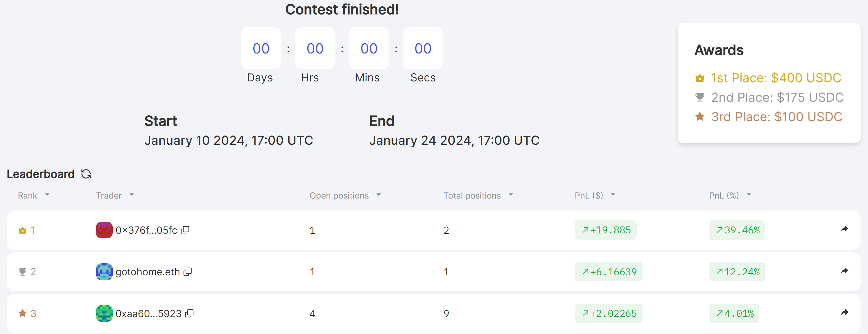Copy address of trader 0x376f...05fc
Viewport: 868px width, 334px height.
(x=185, y=230)
